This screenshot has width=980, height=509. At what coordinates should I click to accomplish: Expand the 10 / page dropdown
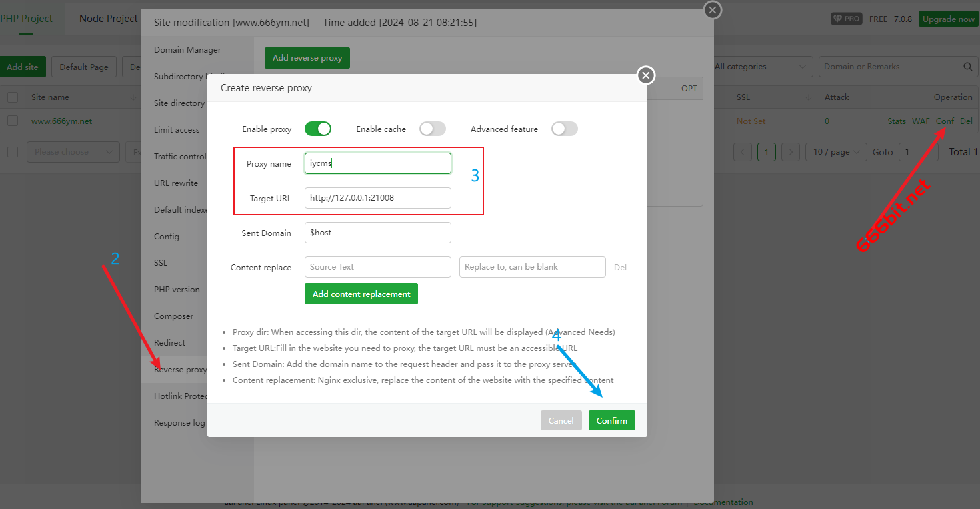pos(836,152)
